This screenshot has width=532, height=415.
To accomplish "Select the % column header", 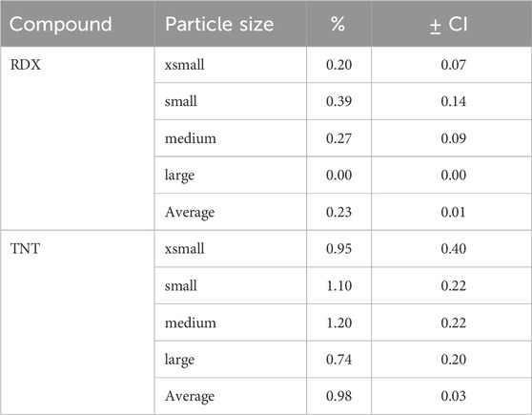I will [x=338, y=24].
